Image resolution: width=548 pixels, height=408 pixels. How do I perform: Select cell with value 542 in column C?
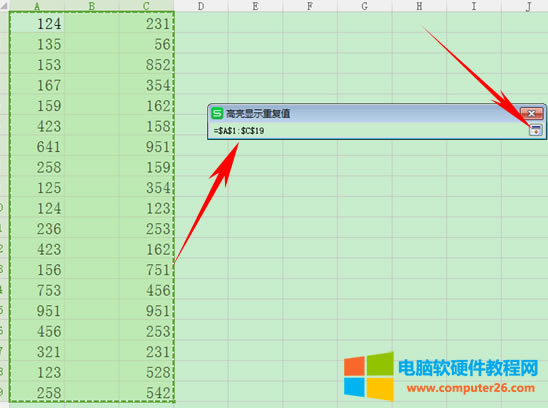coord(146,393)
